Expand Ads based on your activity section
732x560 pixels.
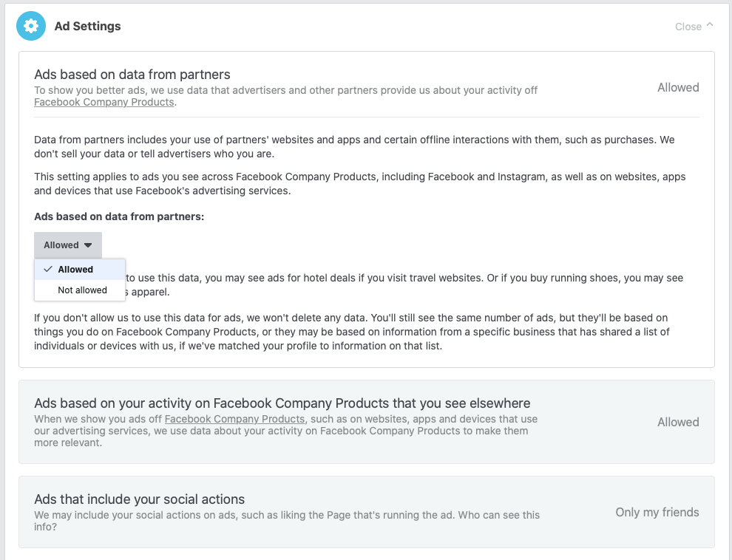pyautogui.click(x=367, y=422)
